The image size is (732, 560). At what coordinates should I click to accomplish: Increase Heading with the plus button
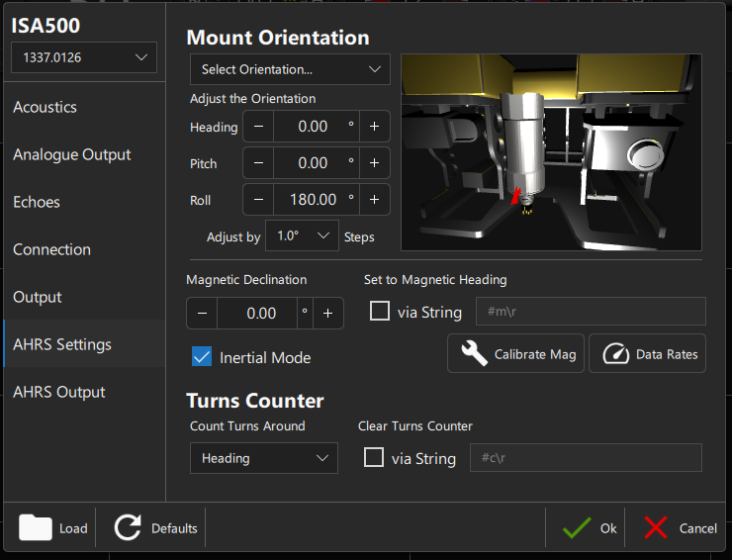pyautogui.click(x=375, y=127)
